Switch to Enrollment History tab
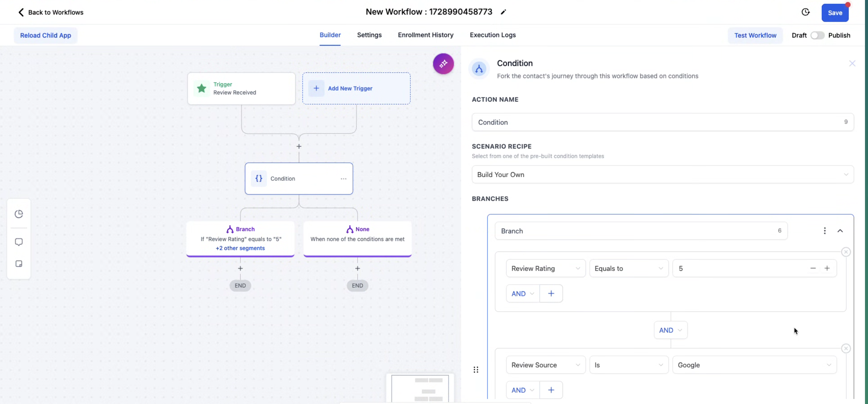The image size is (868, 404). tap(426, 35)
